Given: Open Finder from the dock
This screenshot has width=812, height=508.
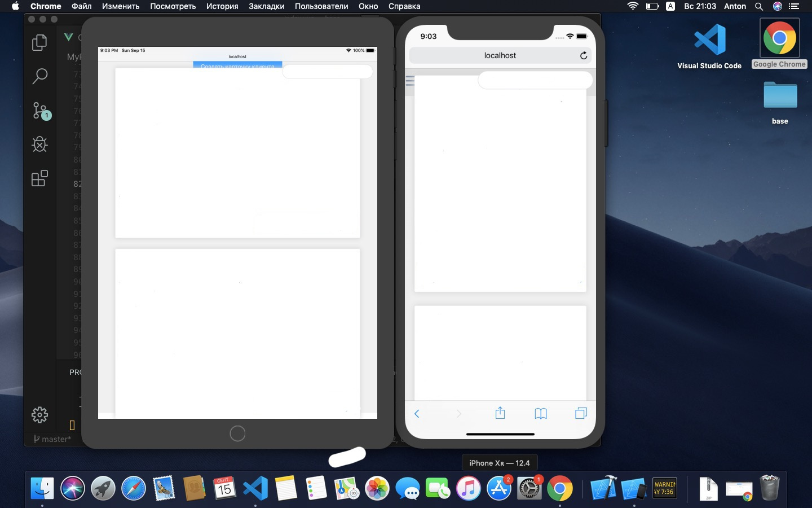Looking at the screenshot, I should click(x=42, y=488).
